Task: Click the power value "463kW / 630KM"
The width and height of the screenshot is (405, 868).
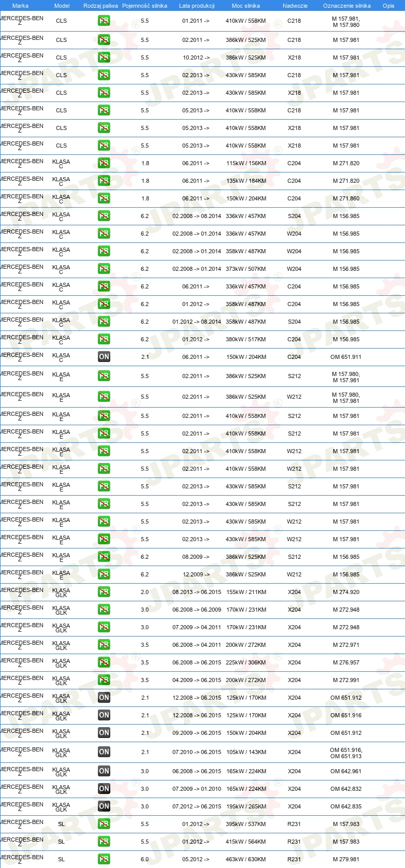Action: 246,859
